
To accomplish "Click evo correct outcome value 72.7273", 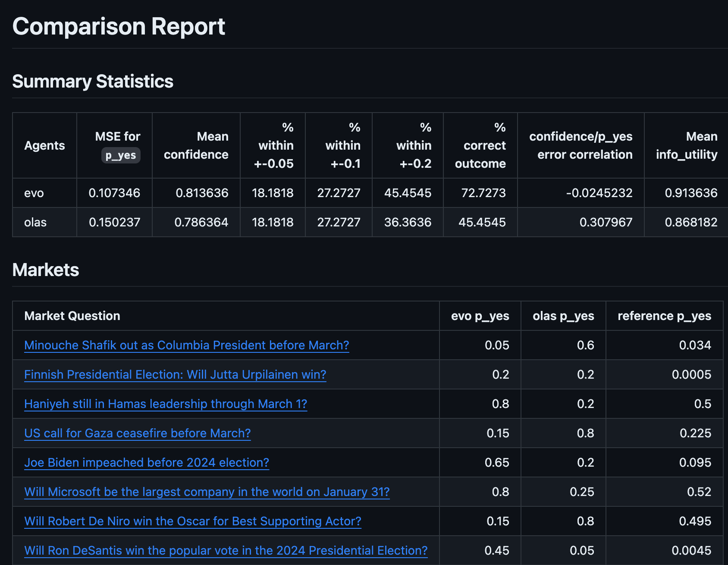I will (x=483, y=193).
